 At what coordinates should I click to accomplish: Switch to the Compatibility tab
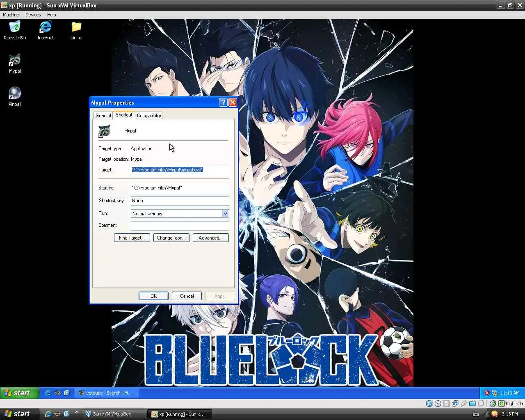149,116
